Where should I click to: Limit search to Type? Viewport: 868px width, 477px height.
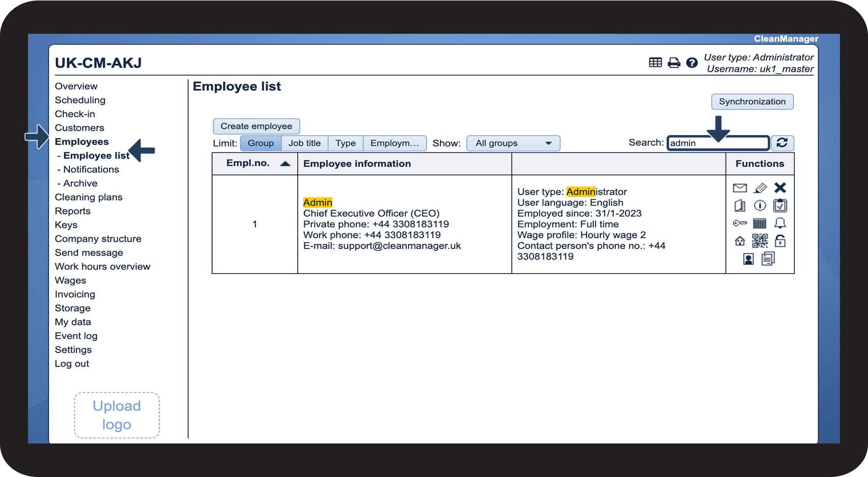click(345, 143)
